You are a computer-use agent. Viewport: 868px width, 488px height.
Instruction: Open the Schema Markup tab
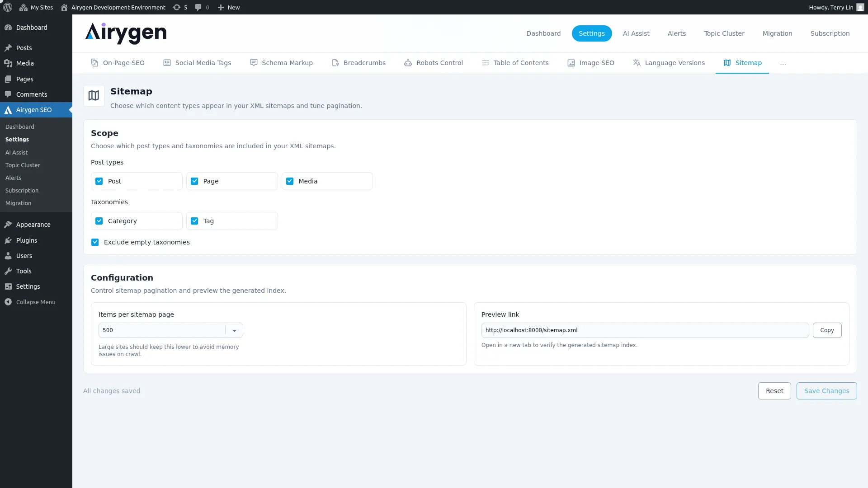tap(281, 63)
